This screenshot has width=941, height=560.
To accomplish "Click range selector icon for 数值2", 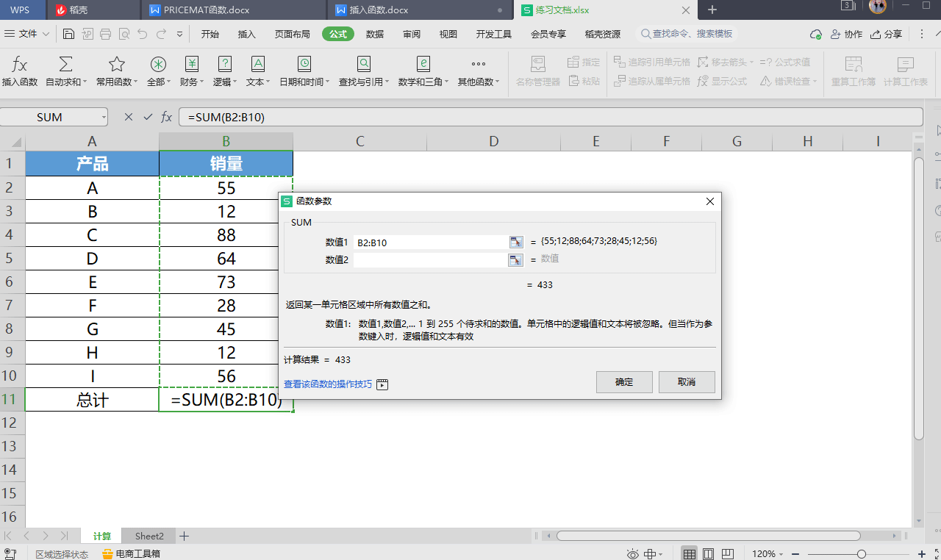I will tap(516, 259).
